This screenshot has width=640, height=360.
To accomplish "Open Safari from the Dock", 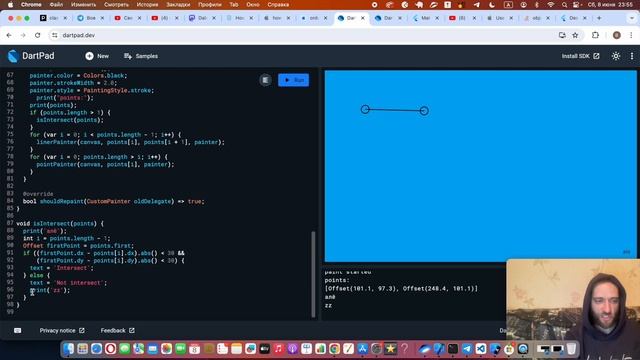I will [96, 349].
